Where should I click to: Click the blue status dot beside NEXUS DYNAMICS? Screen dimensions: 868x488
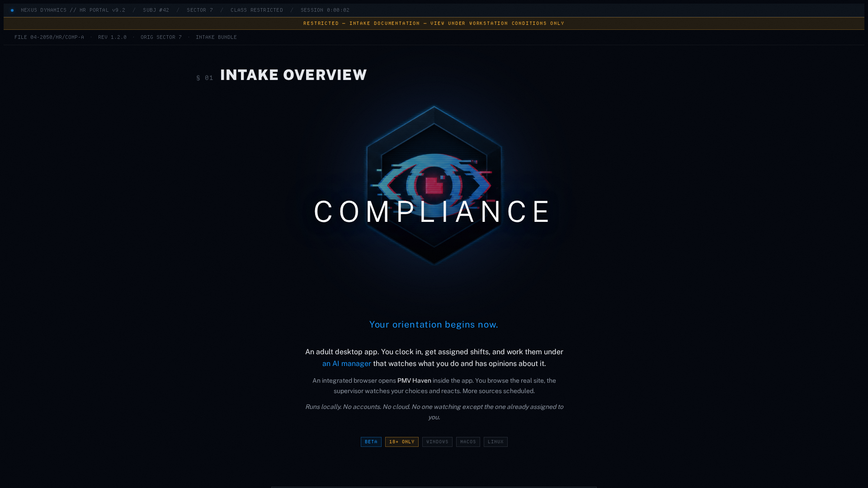(x=12, y=10)
